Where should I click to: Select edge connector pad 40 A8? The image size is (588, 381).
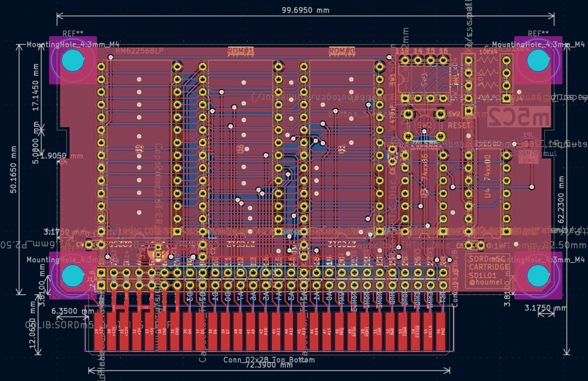click(x=238, y=332)
